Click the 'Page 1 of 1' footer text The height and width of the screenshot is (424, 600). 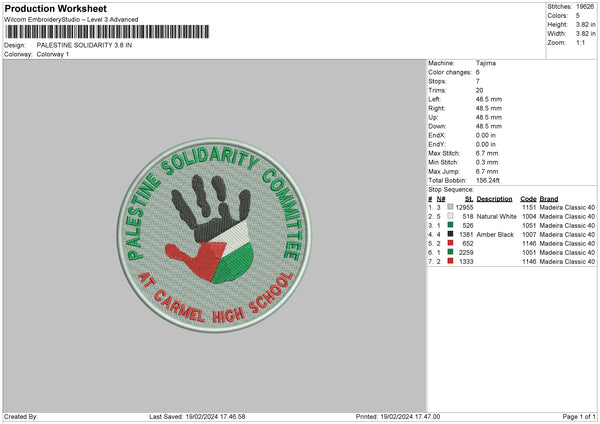coord(579,416)
